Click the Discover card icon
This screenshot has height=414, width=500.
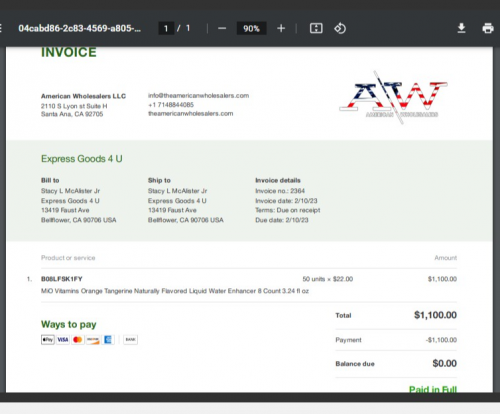(x=93, y=340)
